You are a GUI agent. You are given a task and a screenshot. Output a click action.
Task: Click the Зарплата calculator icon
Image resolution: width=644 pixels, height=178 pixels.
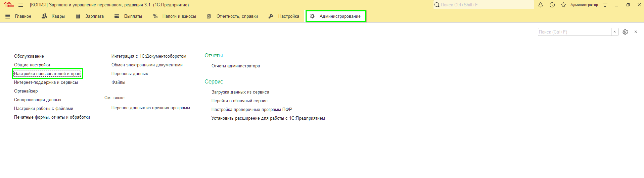78,16
